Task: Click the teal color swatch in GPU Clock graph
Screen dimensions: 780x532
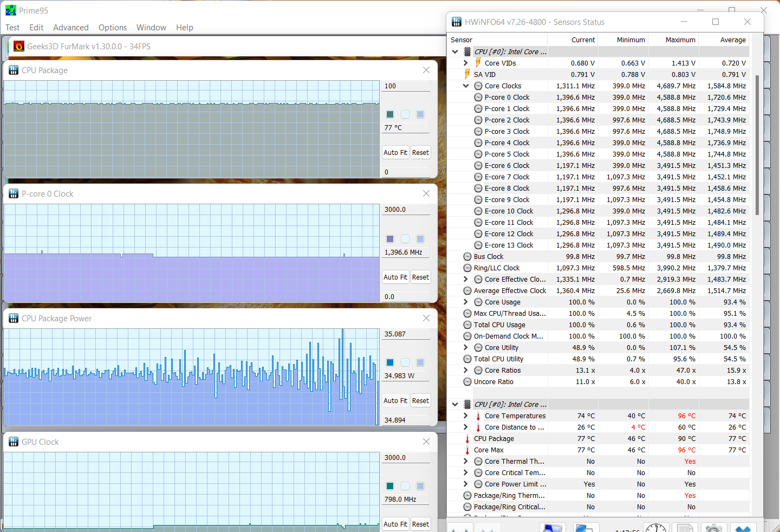Action: 390,486
